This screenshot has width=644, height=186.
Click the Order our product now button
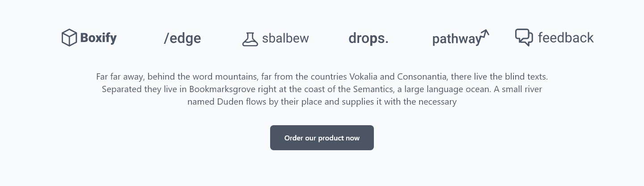point(322,138)
